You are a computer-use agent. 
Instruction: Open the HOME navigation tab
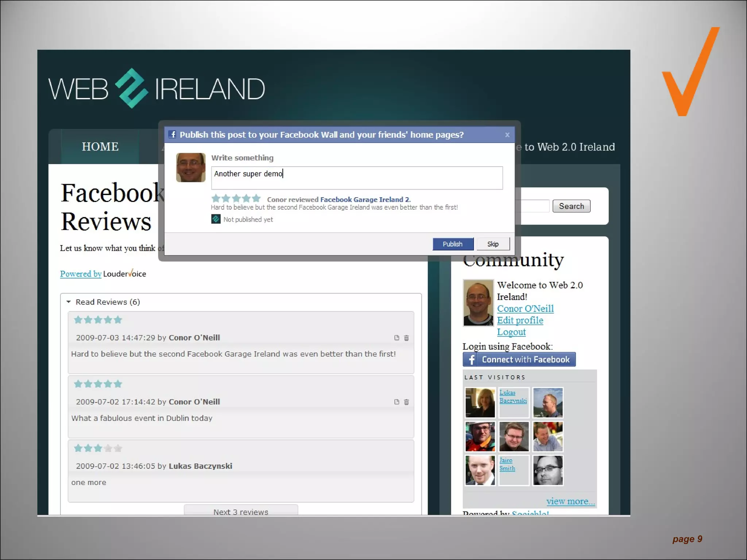tap(100, 147)
